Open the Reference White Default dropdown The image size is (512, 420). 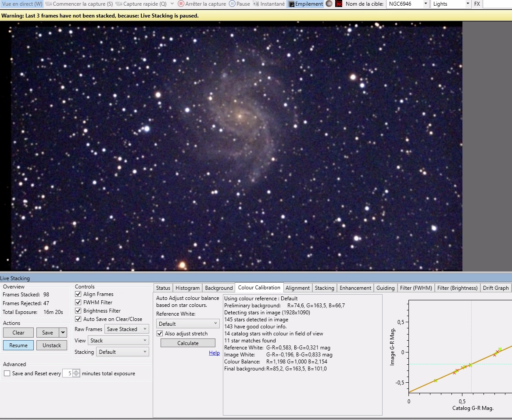point(188,324)
